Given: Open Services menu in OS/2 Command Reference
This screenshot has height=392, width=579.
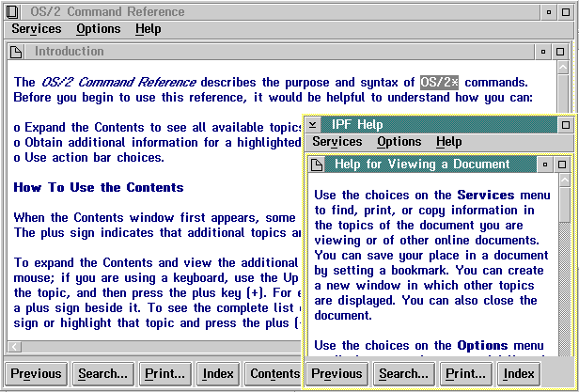Looking at the screenshot, I should tap(36, 29).
